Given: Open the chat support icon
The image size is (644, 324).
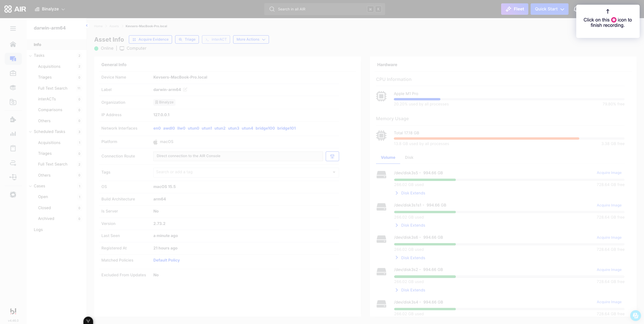Looking at the screenshot, I should click(x=635, y=315).
